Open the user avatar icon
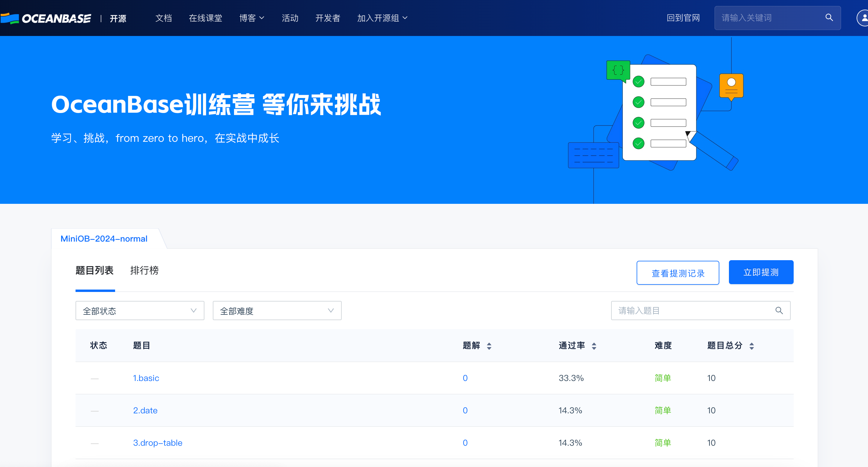Viewport: 868px width, 467px height. click(x=863, y=18)
